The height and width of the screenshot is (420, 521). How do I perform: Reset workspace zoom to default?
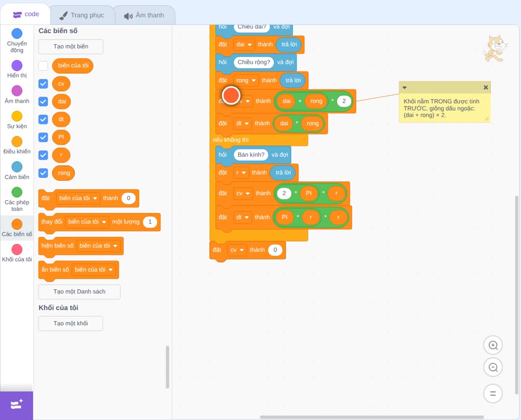[x=493, y=393]
